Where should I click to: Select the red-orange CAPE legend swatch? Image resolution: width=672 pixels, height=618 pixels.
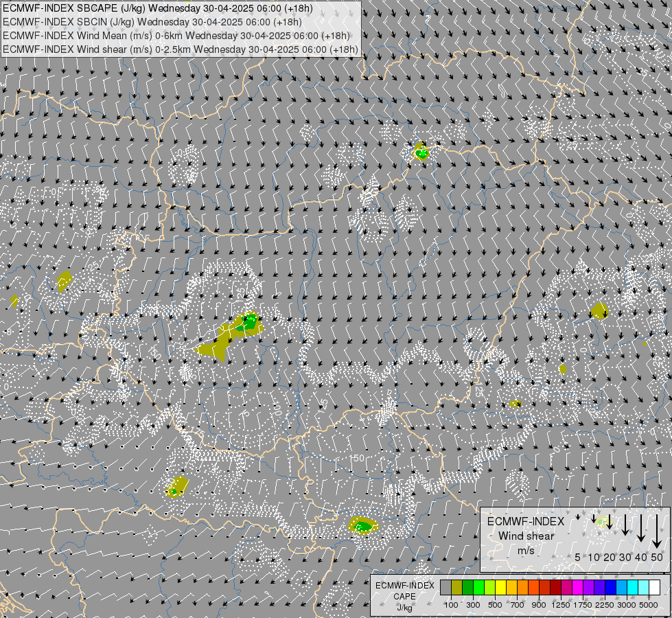533,588
